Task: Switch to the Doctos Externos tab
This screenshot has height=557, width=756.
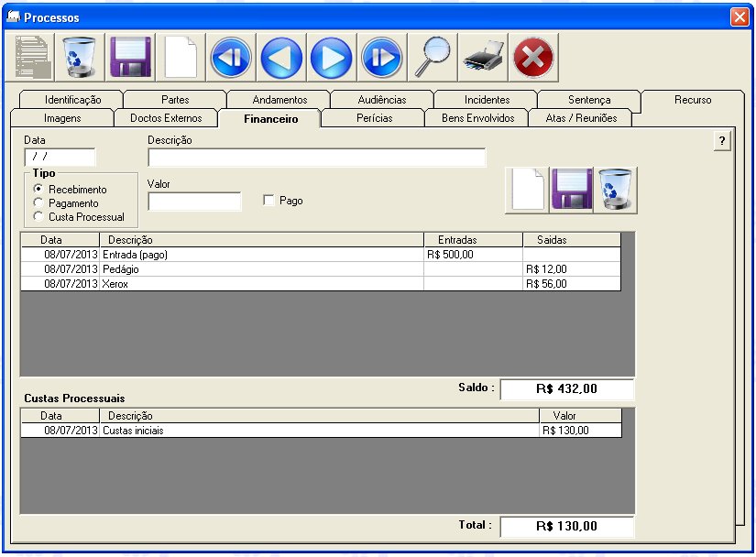Action: (166, 118)
